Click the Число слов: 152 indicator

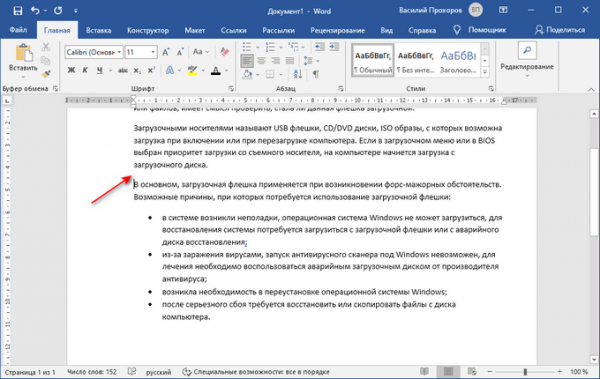[x=92, y=371]
